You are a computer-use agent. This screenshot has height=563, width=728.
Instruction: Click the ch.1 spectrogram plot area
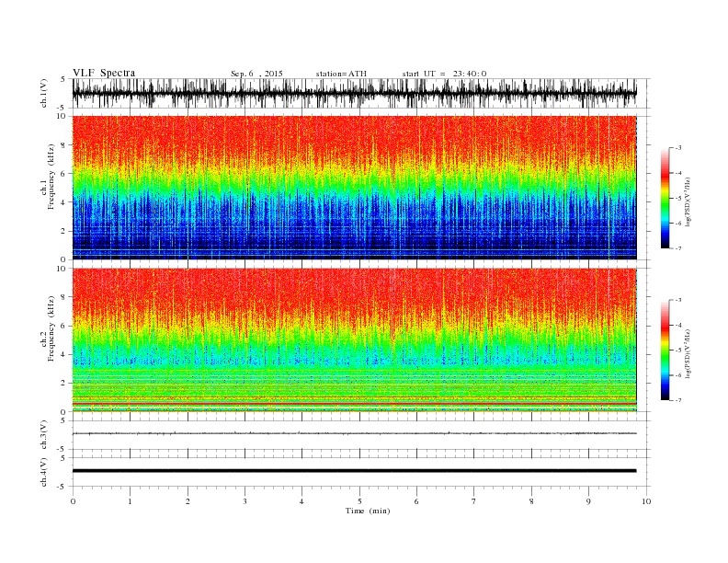pos(354,188)
